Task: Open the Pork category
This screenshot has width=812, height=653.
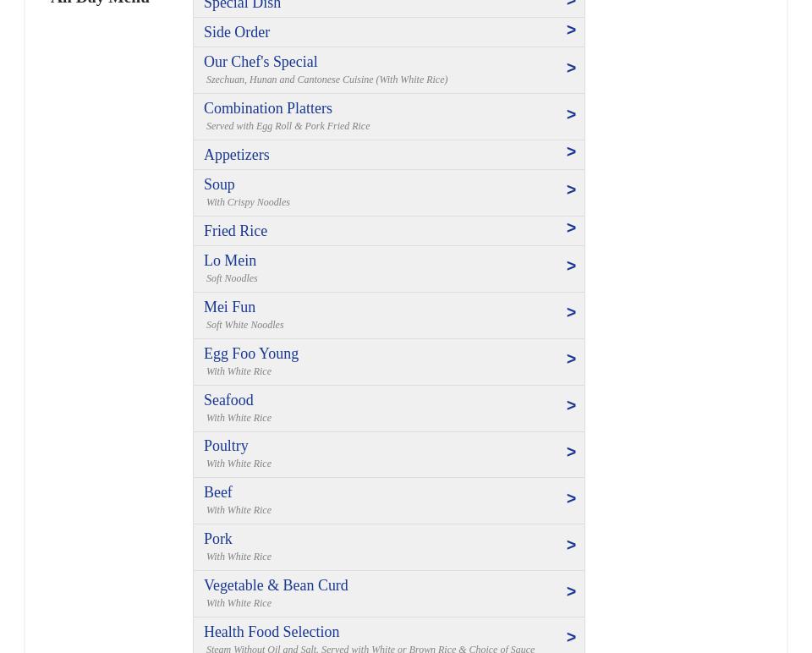Action: point(218,540)
